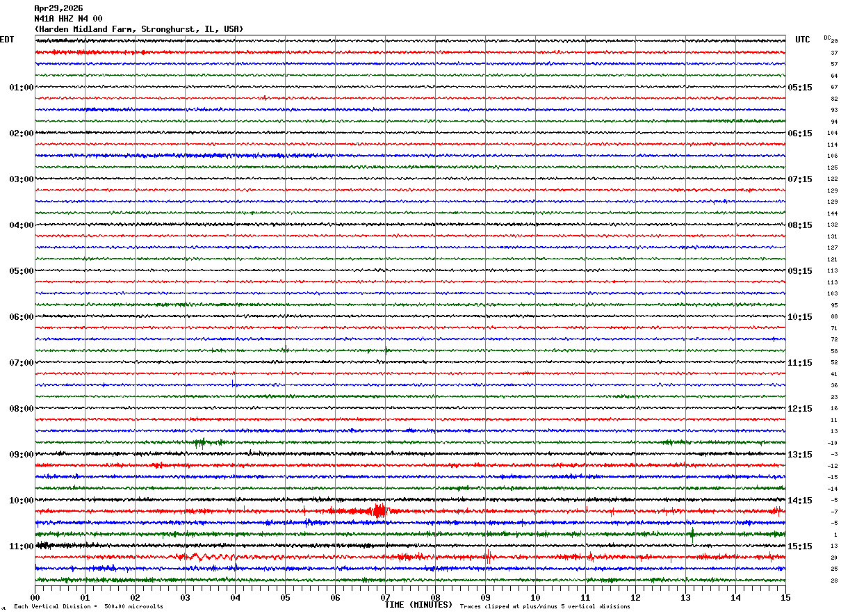Screen dimensions: 841x616
Task: Click the DC offset value '144'
Action: click(832, 213)
